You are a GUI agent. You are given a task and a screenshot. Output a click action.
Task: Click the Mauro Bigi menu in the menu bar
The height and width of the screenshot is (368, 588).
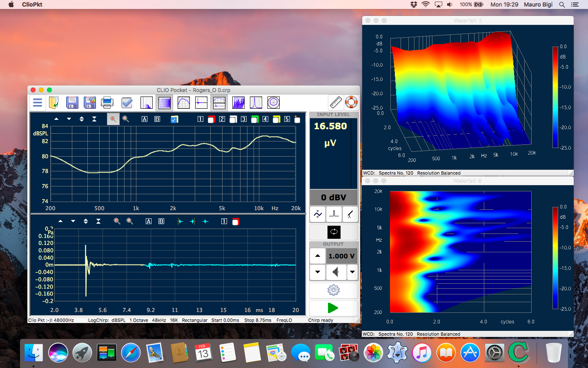538,4
